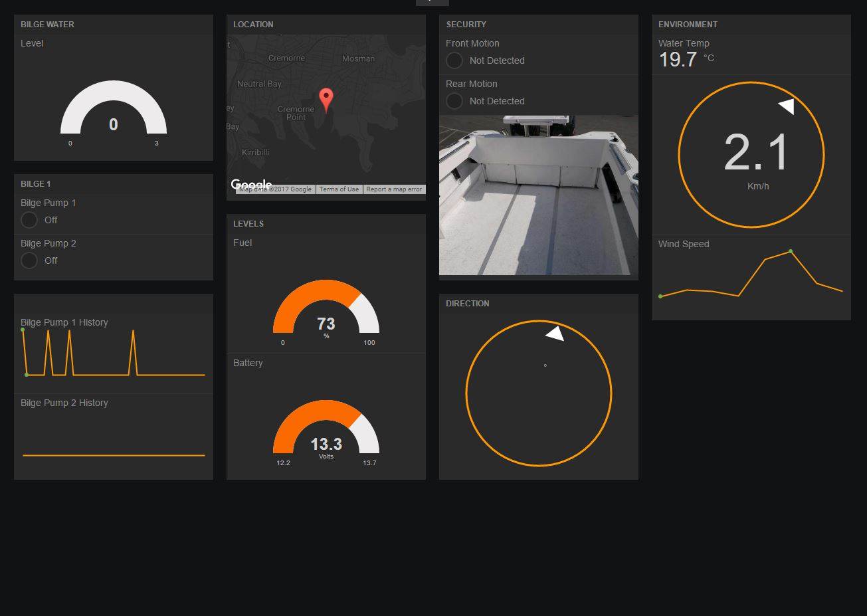Click the white pointer arrow on speed dial
The width and height of the screenshot is (867, 616).
tap(787, 106)
